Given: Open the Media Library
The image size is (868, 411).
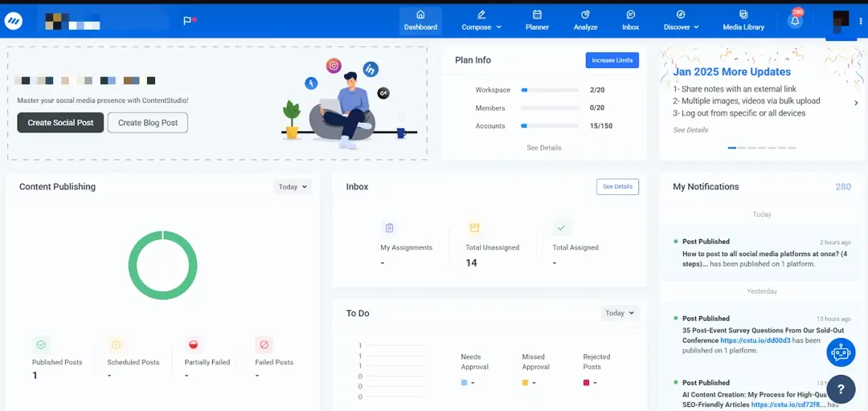Looking at the screenshot, I should (743, 21).
